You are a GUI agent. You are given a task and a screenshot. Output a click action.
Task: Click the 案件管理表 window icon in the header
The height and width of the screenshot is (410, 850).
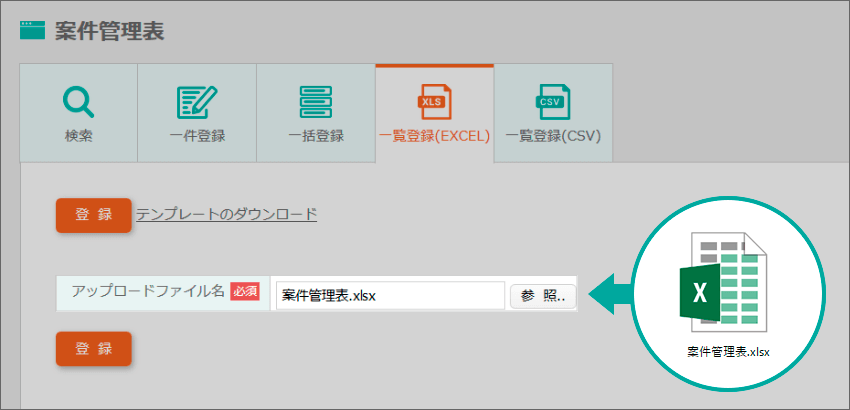(32, 30)
